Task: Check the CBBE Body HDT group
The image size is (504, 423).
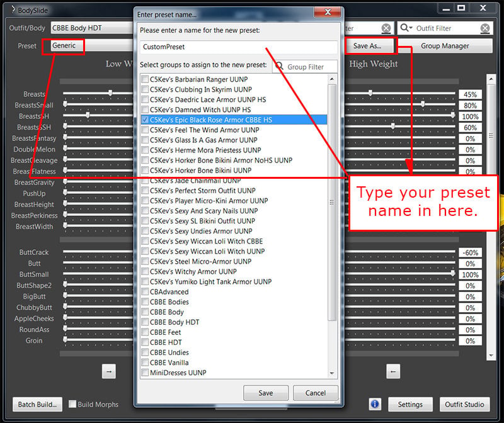Action: click(x=145, y=322)
